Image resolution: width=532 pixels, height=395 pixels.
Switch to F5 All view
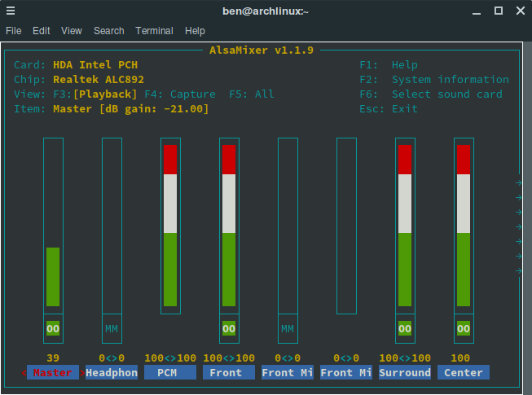[x=252, y=94]
